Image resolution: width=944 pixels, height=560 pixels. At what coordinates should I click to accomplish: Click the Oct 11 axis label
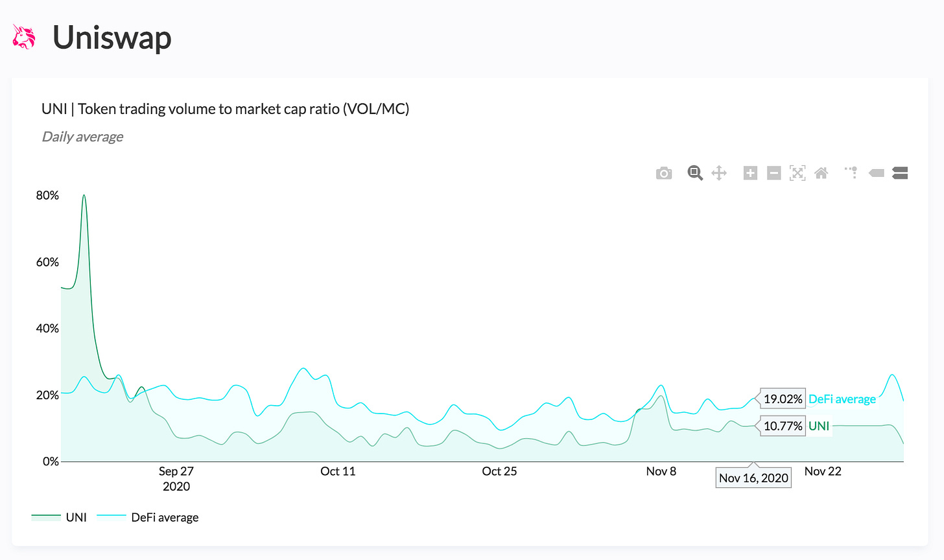[x=338, y=471]
